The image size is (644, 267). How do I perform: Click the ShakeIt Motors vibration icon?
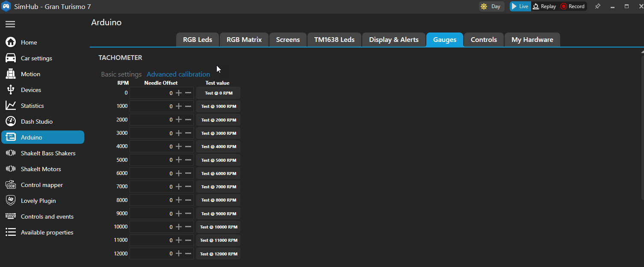(11, 169)
